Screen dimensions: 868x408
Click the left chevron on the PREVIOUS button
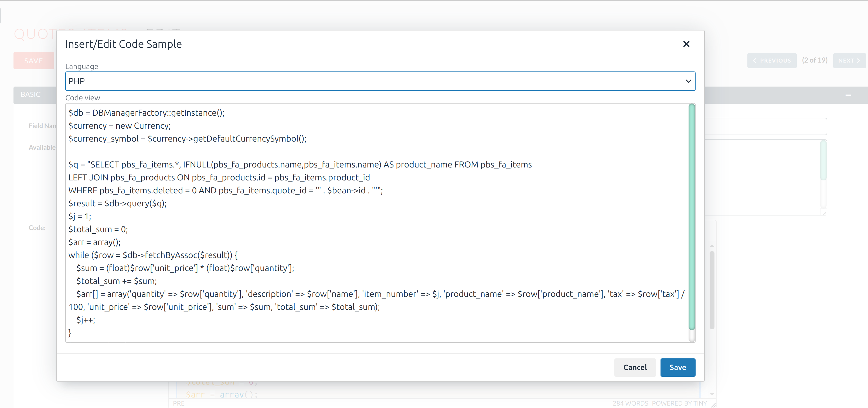pos(755,61)
